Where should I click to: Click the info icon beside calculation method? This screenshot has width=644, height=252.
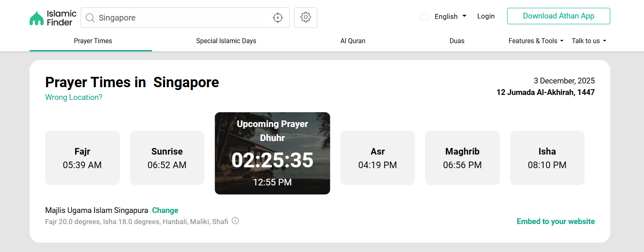click(x=235, y=221)
